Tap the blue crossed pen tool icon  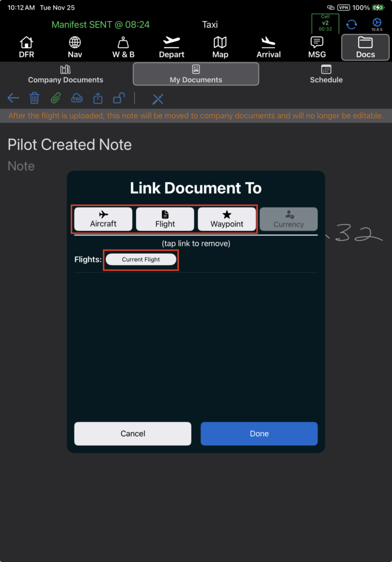[158, 99]
